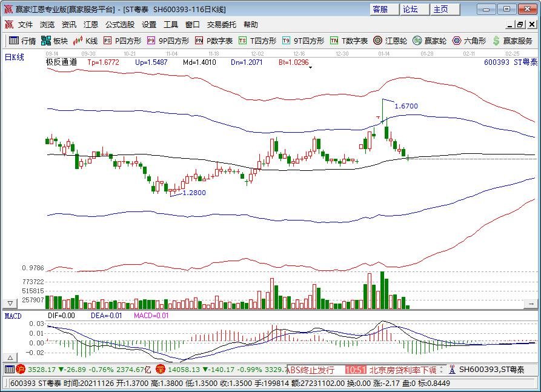Click the table icon in the status bar

(x=9, y=370)
